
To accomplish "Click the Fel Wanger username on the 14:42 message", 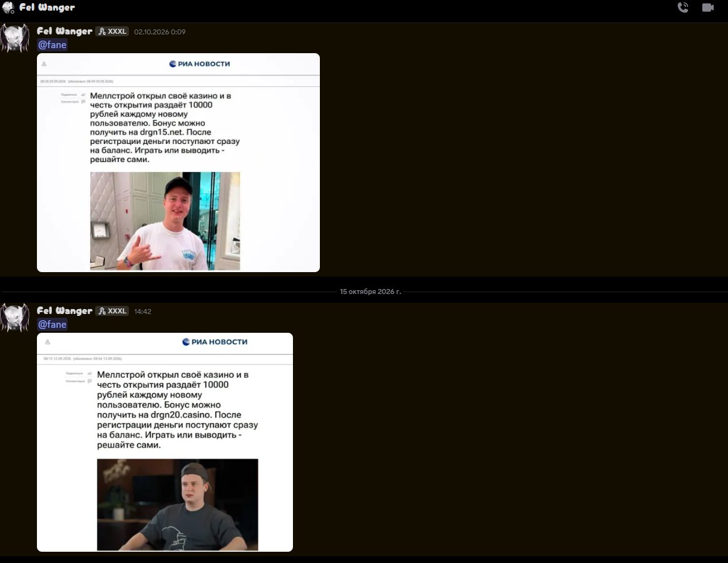I will [64, 310].
